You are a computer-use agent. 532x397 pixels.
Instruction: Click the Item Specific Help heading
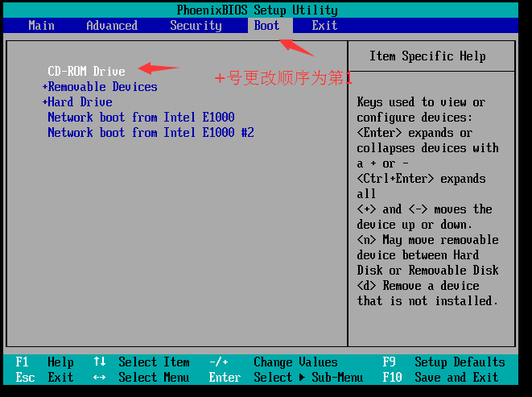427,56
